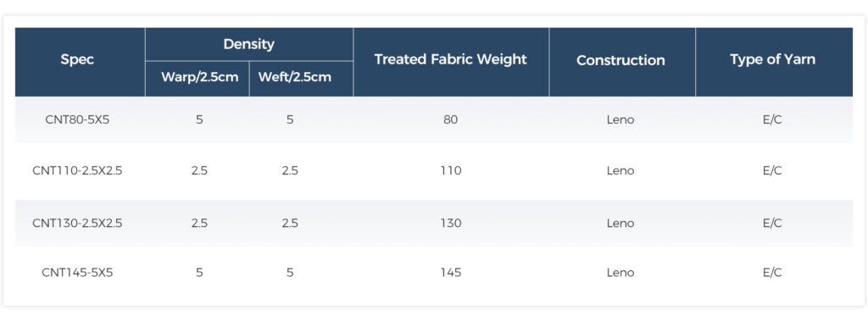
Task: Click warp value 2.5 in CNT110 row
Action: tap(199, 171)
